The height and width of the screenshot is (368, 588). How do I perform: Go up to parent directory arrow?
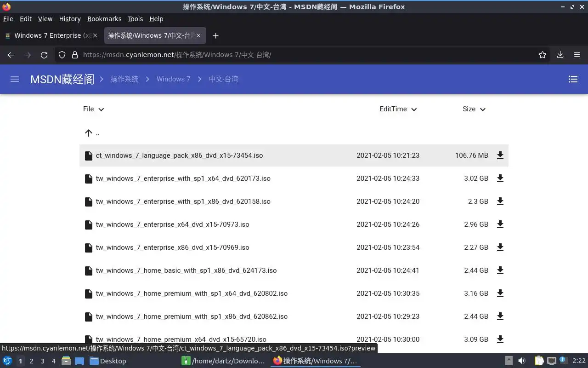(89, 133)
